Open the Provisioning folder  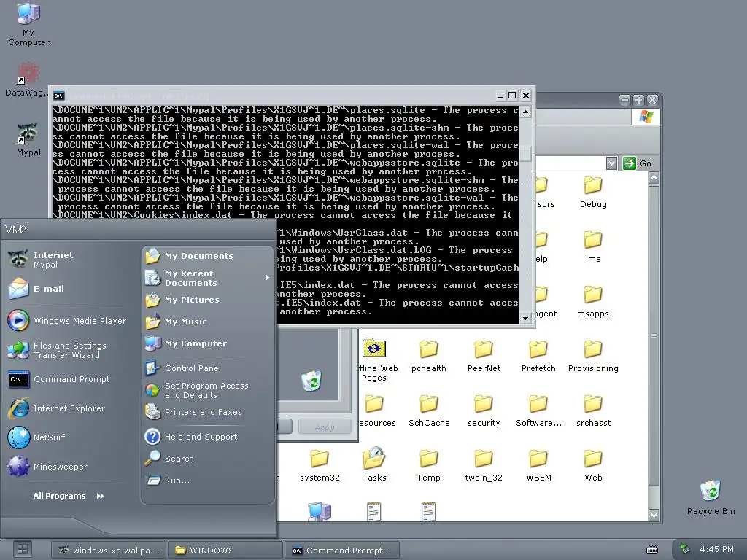[x=593, y=356]
